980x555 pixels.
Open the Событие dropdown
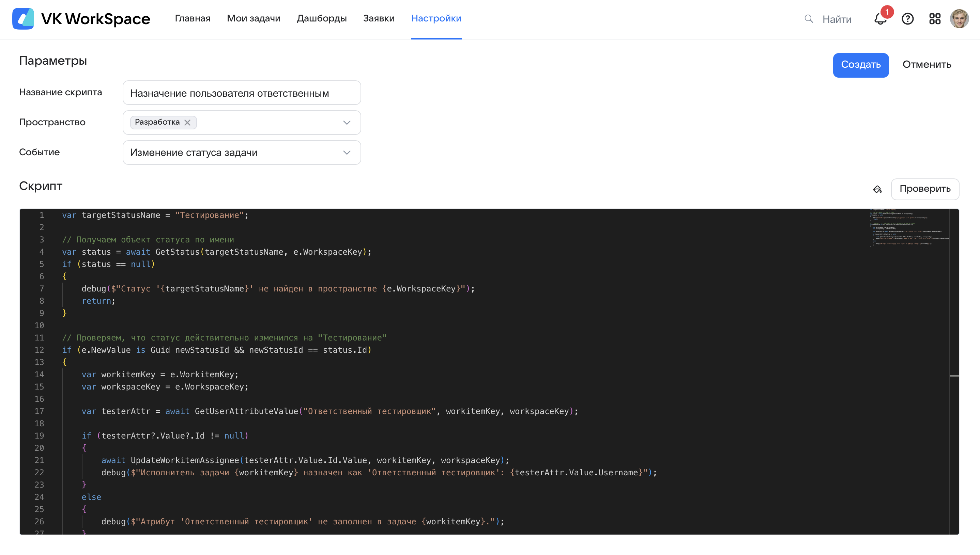(242, 153)
